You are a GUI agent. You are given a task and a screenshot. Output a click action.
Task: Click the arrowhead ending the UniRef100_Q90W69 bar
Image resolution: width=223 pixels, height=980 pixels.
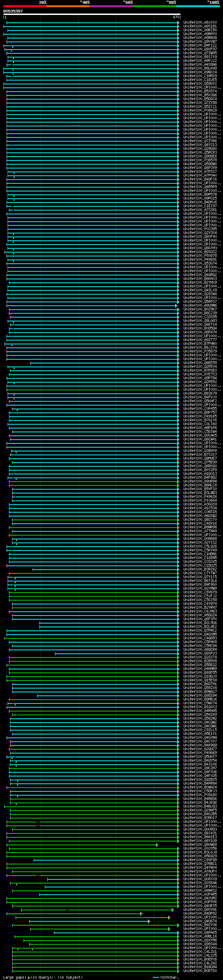pos(157,844)
